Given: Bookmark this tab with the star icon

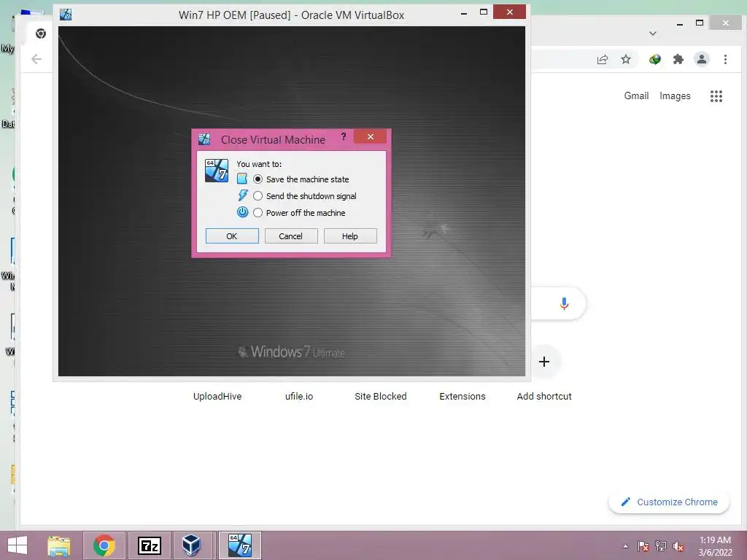Looking at the screenshot, I should 626,60.
